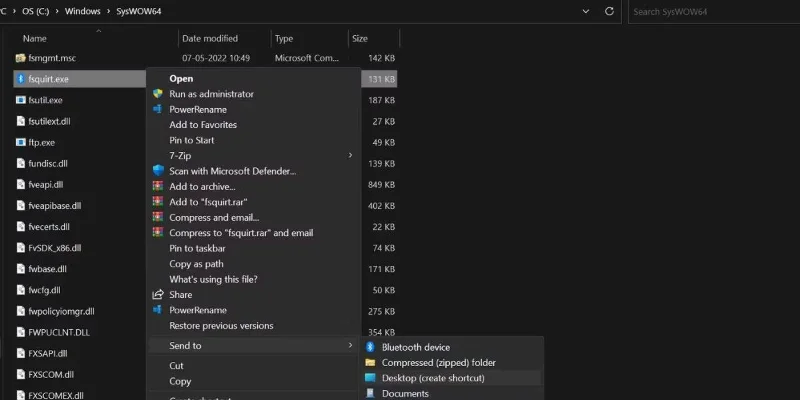Image resolution: width=800 pixels, height=400 pixels.
Task: Click the fsutilext.dll file icon
Action: pyautogui.click(x=20, y=121)
